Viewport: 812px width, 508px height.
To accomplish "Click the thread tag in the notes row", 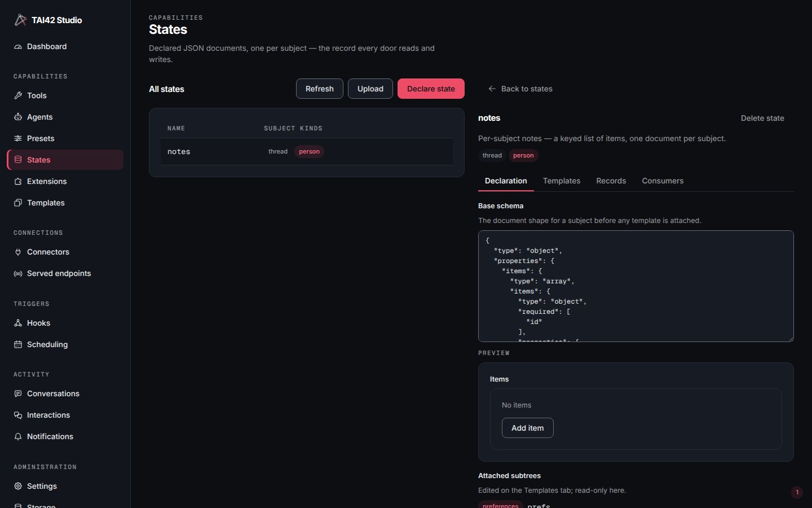I will [278, 152].
